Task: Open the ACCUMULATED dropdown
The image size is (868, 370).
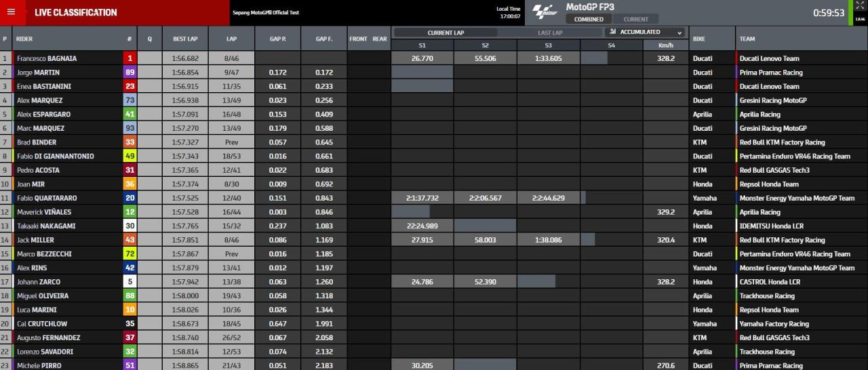Action: click(x=644, y=32)
